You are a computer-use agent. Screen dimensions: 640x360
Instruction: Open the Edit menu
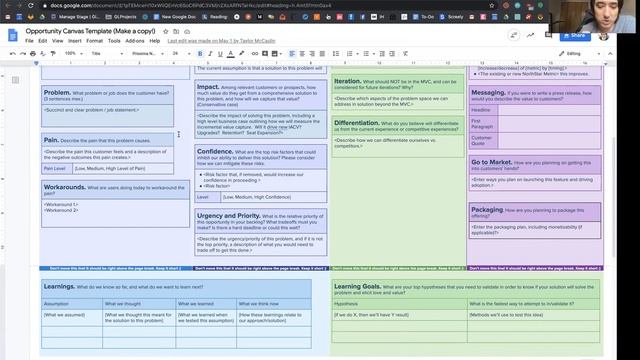[42, 41]
